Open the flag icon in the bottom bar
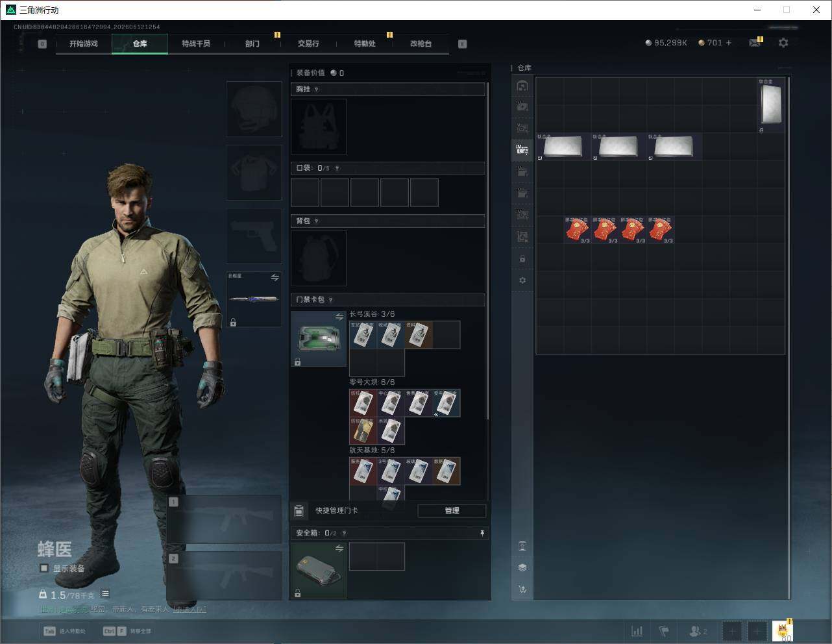The height and width of the screenshot is (644, 832). click(x=664, y=631)
